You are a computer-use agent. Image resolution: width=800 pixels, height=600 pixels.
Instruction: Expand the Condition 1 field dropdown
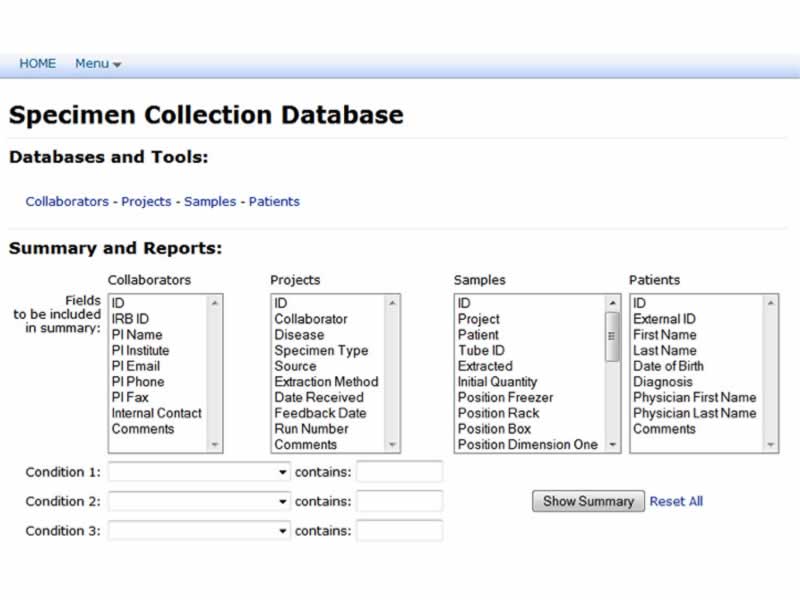point(199,472)
